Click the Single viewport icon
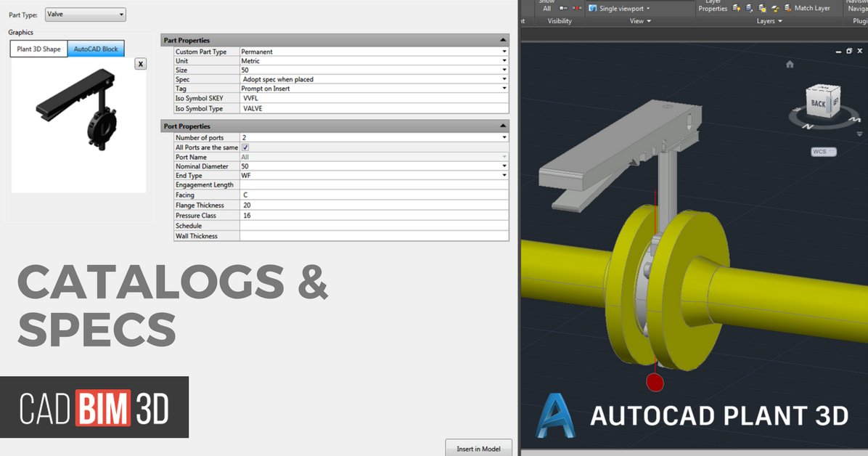Screen dimensions: 868x456 point(593,8)
